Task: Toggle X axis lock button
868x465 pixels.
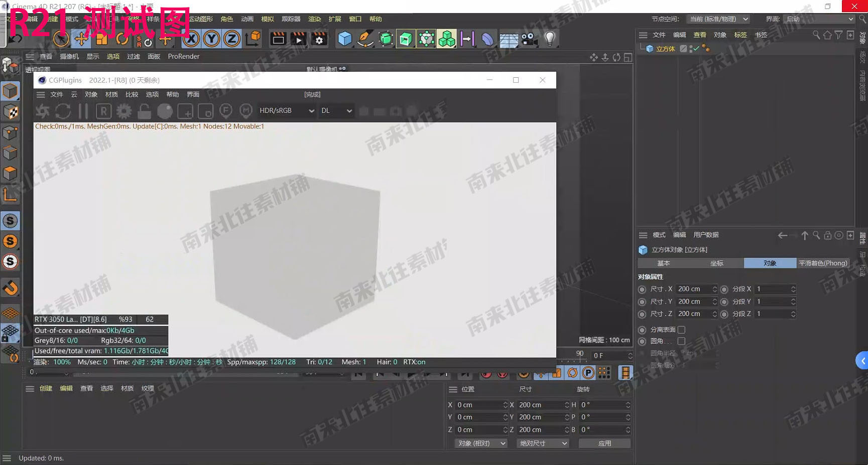Action: [191, 39]
